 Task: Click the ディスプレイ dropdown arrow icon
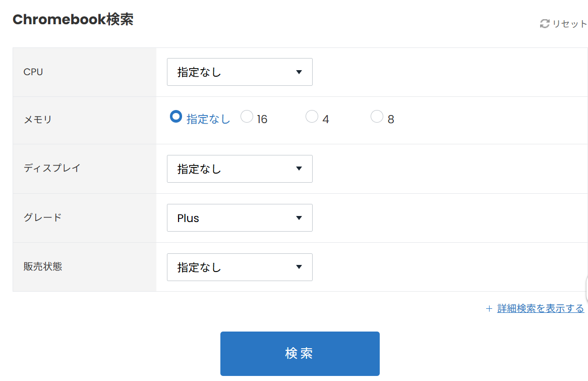point(299,169)
